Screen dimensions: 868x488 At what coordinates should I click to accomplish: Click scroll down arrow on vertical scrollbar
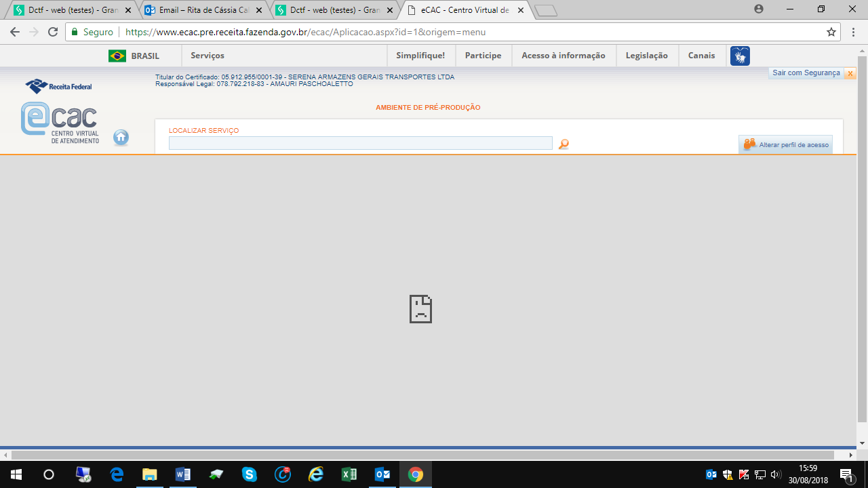(862, 443)
